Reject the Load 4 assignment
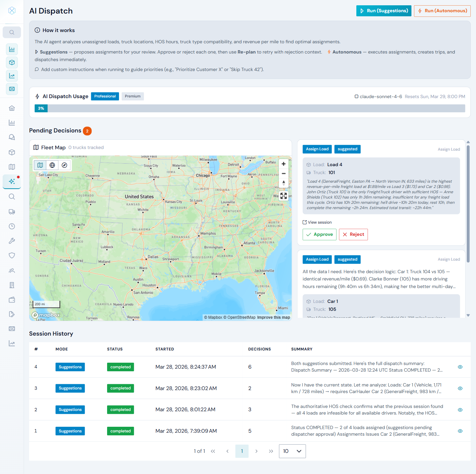476x474 pixels. [x=353, y=235]
